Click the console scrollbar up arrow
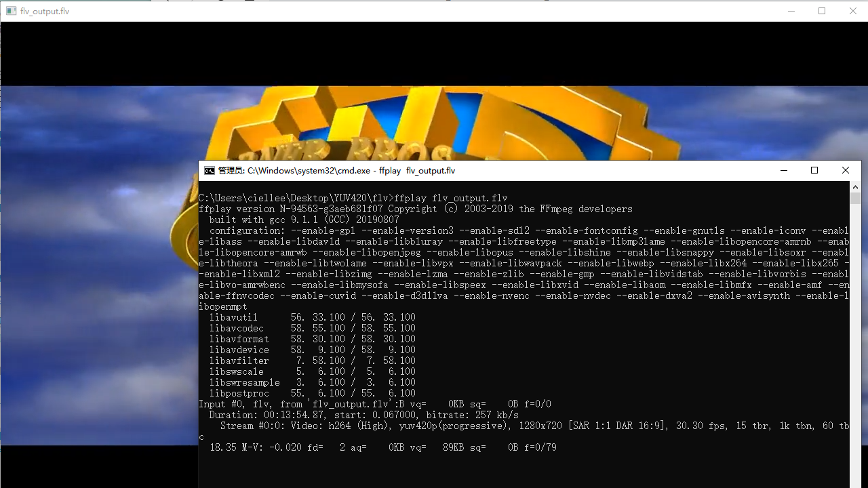Viewport: 868px width, 488px height. [855, 186]
